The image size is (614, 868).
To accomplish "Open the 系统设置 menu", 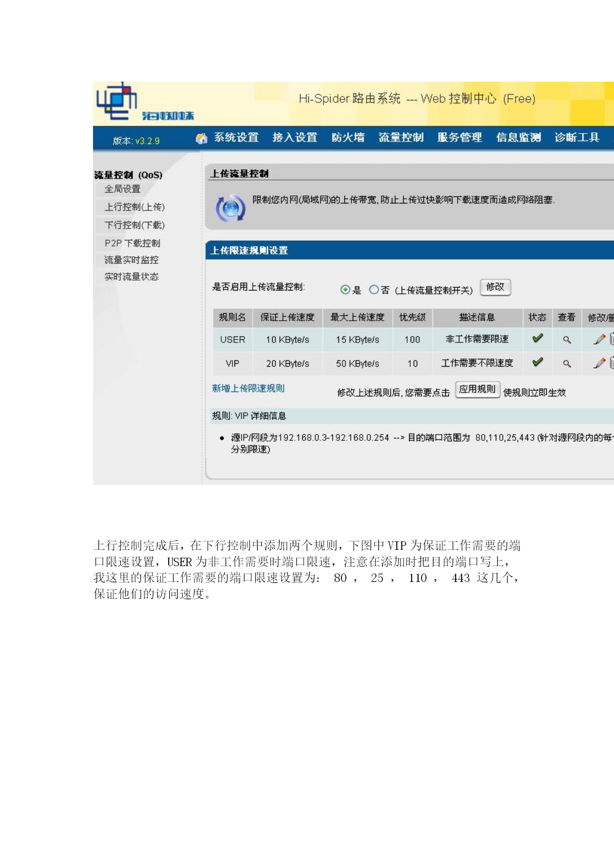I will (236, 138).
